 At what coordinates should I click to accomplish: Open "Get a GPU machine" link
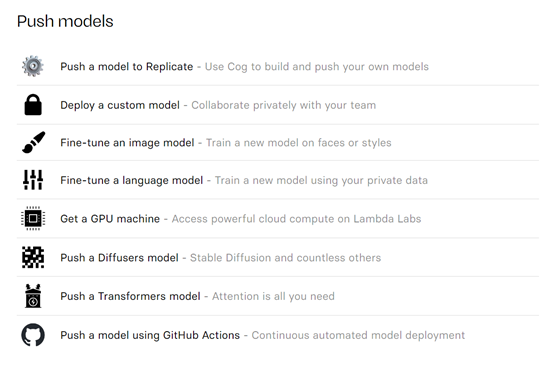point(110,219)
